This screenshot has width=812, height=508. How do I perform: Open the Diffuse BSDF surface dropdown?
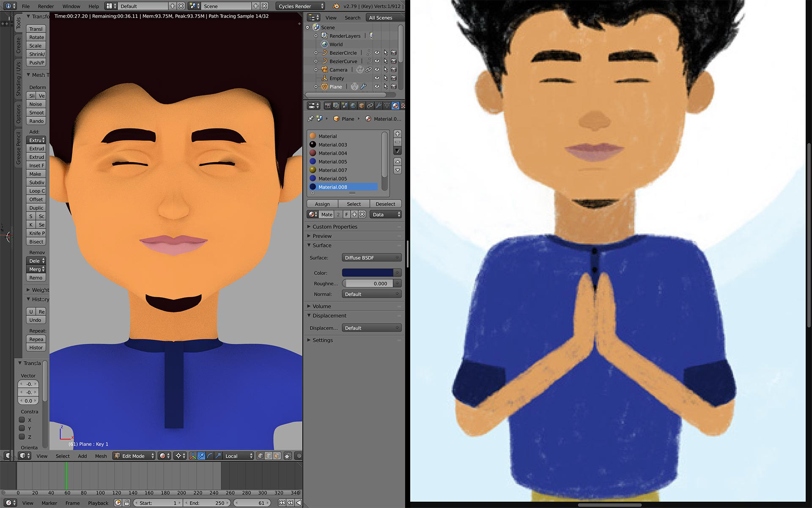coord(371,258)
